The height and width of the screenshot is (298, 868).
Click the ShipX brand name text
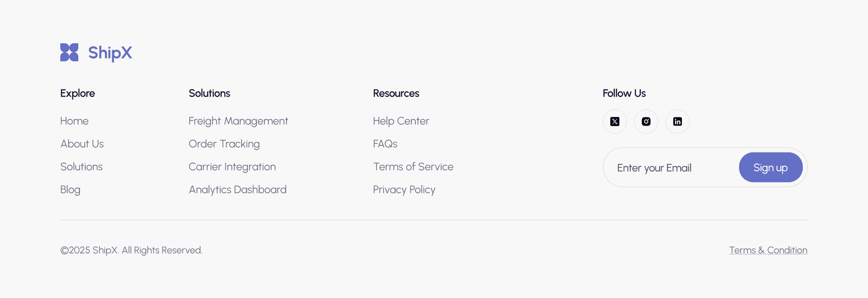[x=110, y=53]
